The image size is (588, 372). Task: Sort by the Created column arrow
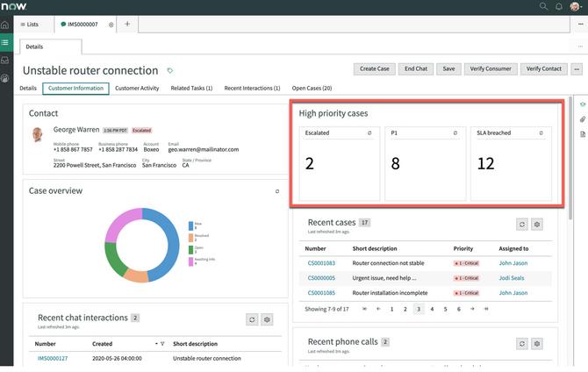[156, 344]
